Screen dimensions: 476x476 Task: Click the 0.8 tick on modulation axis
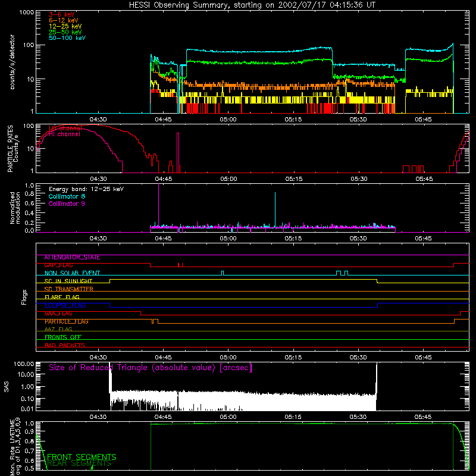point(29,194)
